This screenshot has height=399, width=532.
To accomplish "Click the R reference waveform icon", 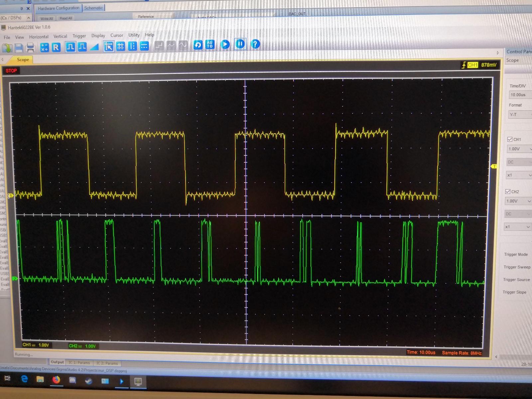I will [x=56, y=48].
